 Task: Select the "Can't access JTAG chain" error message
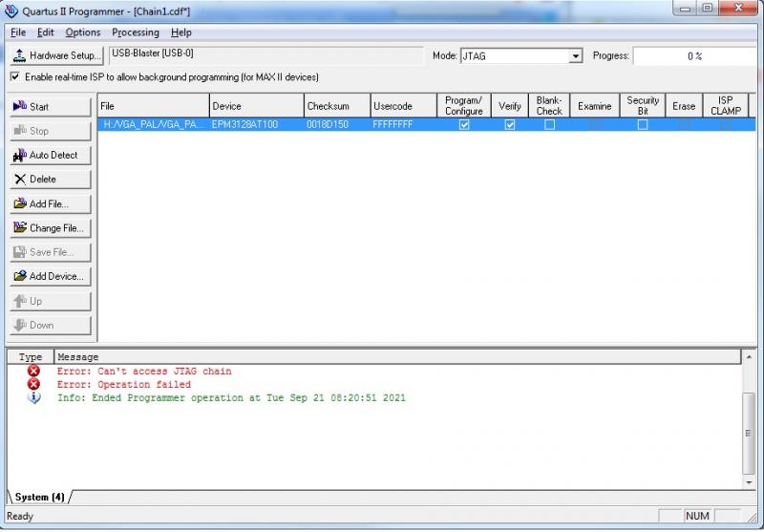tap(143, 372)
